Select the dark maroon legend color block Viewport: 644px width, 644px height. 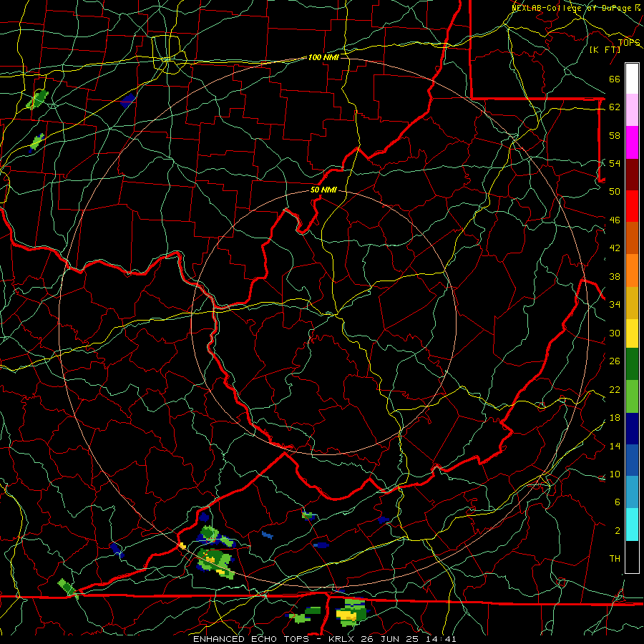pos(632,174)
